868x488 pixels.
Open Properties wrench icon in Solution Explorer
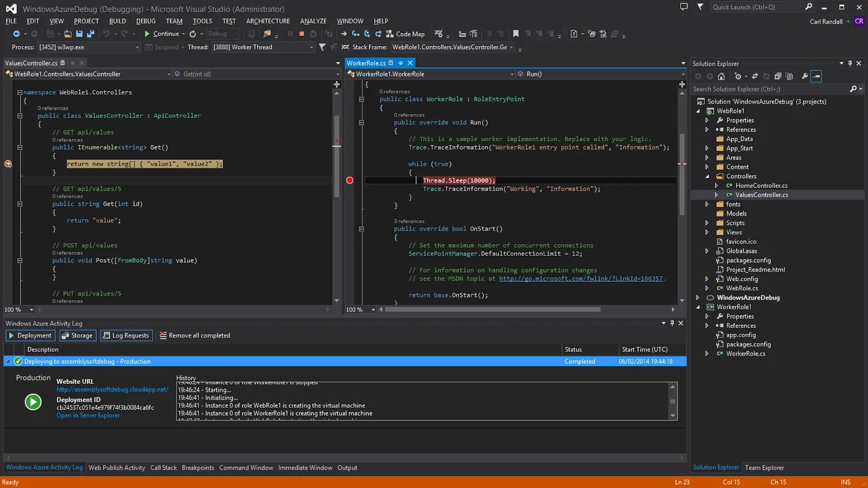tap(805, 77)
